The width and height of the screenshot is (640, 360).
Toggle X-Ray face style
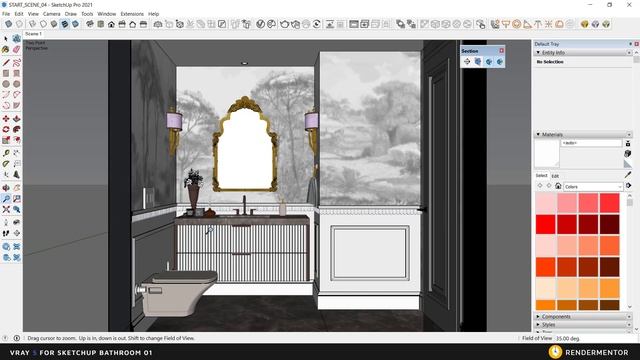coord(8,24)
